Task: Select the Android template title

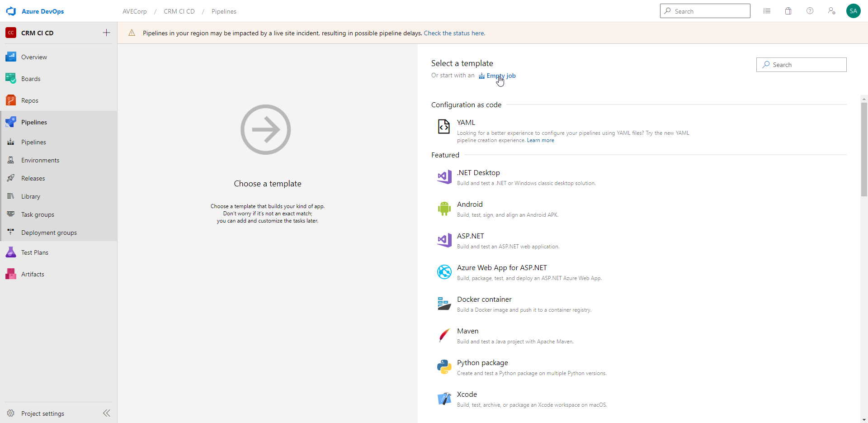Action: (470, 204)
